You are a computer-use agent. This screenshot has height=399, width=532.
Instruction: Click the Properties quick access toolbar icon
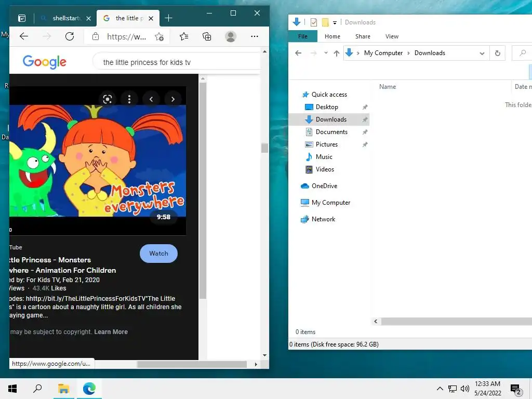pyautogui.click(x=314, y=22)
